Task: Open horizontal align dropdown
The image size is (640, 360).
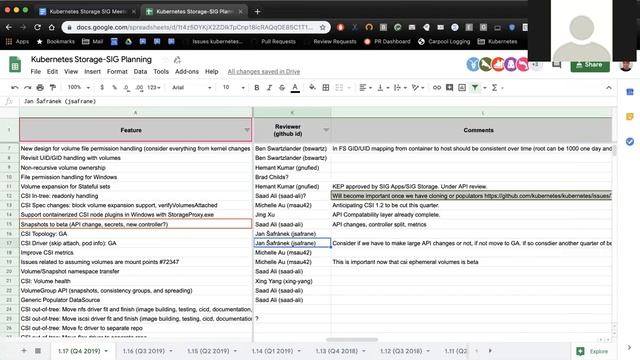Action: (x=365, y=87)
